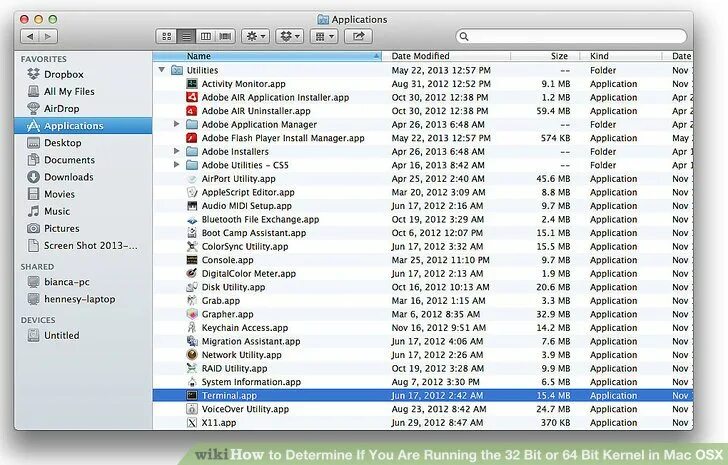728x465 pixels.
Task: Select Grab.app icon
Action: pos(192,301)
